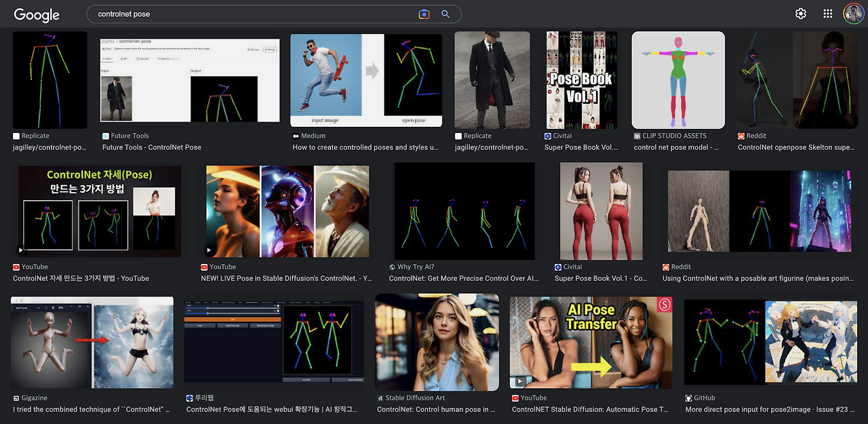The height and width of the screenshot is (424, 868).
Task: Click the Why Try AI? favicon
Action: click(393, 267)
